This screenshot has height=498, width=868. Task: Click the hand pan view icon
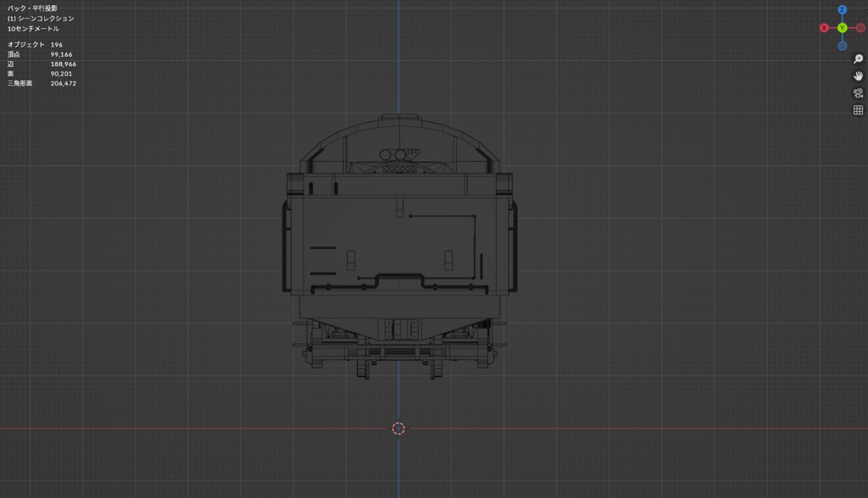tap(858, 76)
